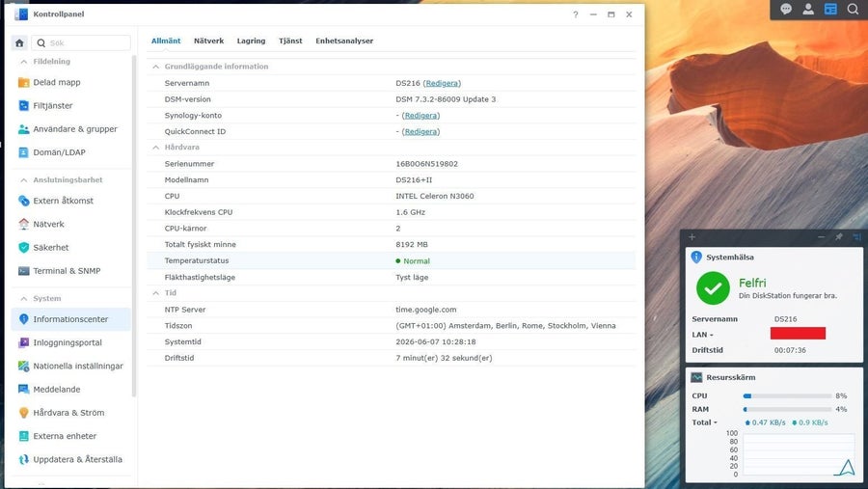
Task: Switch to the Tjänst tab
Action: tap(290, 41)
